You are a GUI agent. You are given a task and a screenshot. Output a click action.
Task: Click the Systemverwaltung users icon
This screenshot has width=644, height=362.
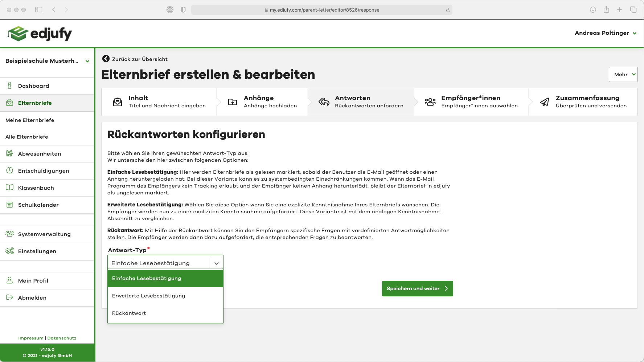(10, 234)
